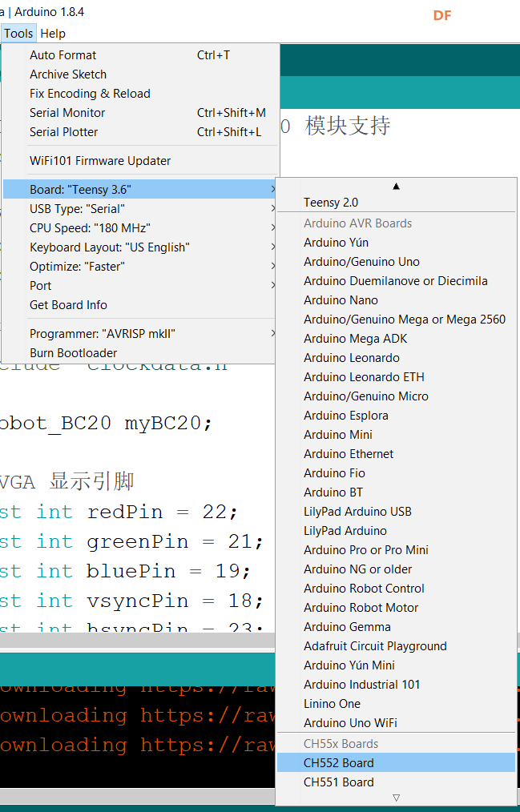Click the down arrow in the board list
Image resolution: width=520 pixels, height=812 pixels.
pyautogui.click(x=397, y=798)
